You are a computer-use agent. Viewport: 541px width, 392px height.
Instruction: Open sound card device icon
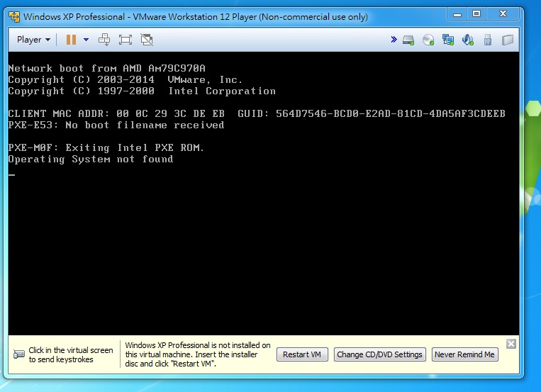468,40
